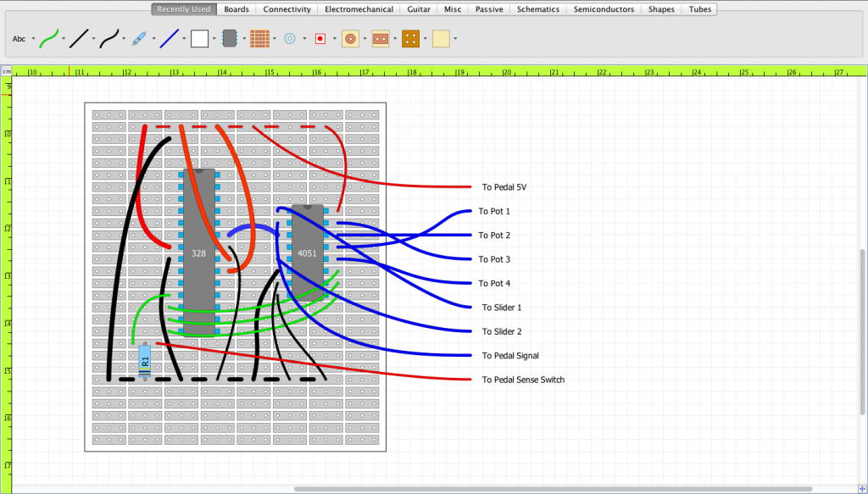Open the perfboard options dropdown
The width and height of the screenshot is (868, 494).
click(275, 38)
